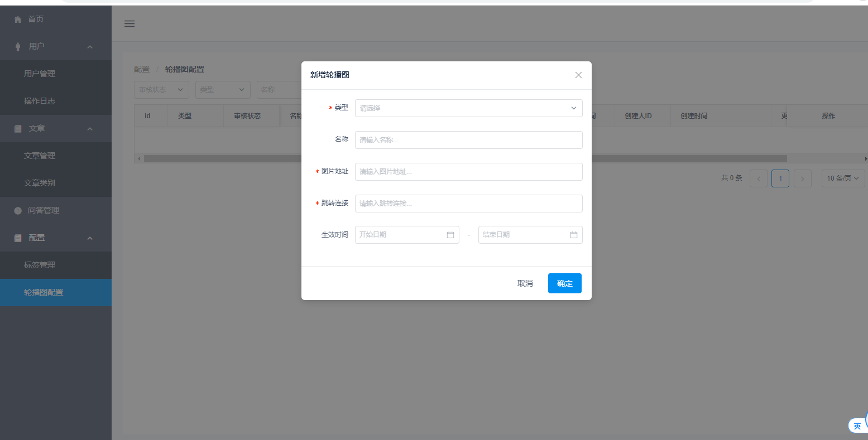The width and height of the screenshot is (868, 440).
Task: Open 文章类别 in sidebar
Action: coord(56,183)
